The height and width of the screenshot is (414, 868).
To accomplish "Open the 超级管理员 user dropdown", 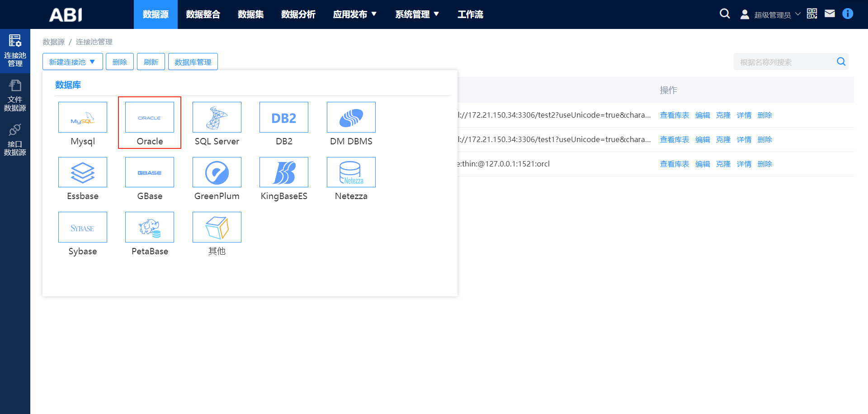I will click(x=770, y=14).
